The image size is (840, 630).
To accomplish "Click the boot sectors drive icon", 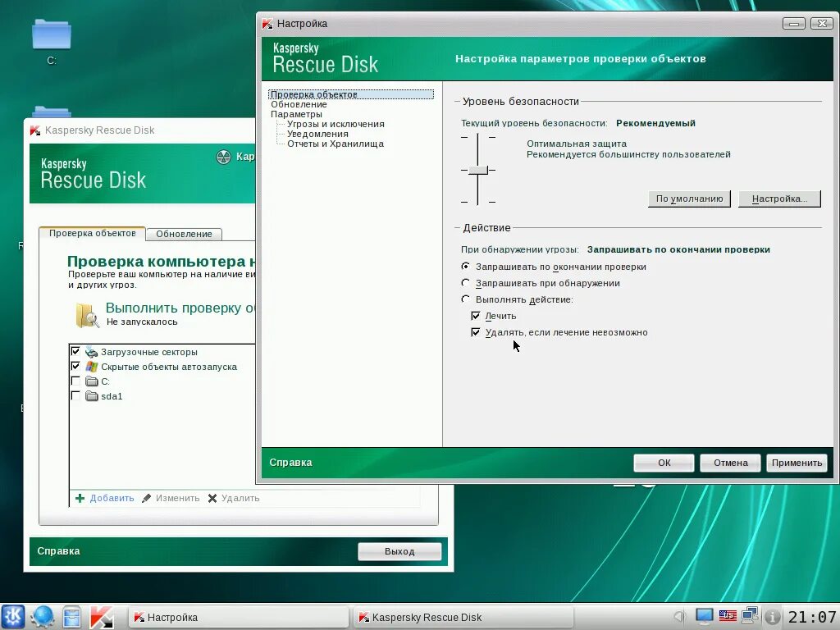I will (92, 352).
